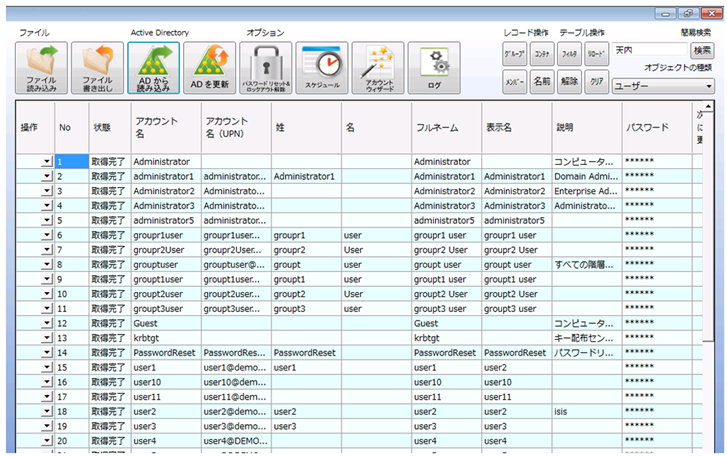Click the vertical scrollbar of the table
727x457 pixels.
pyautogui.click(x=708, y=278)
